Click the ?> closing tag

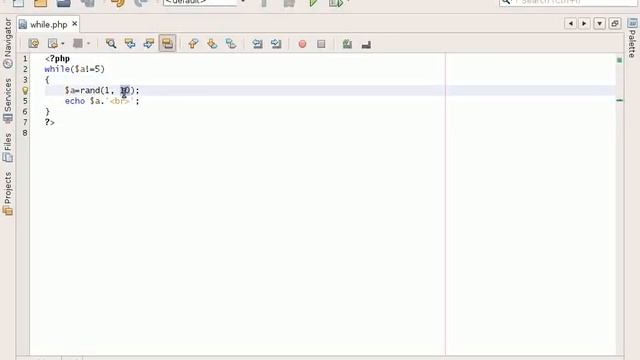coord(49,122)
